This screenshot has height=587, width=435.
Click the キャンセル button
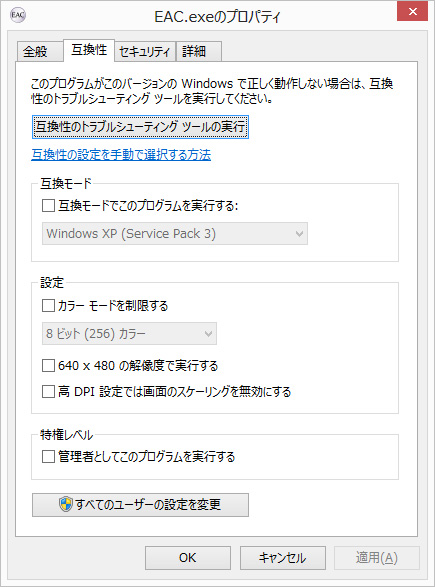coord(283,558)
